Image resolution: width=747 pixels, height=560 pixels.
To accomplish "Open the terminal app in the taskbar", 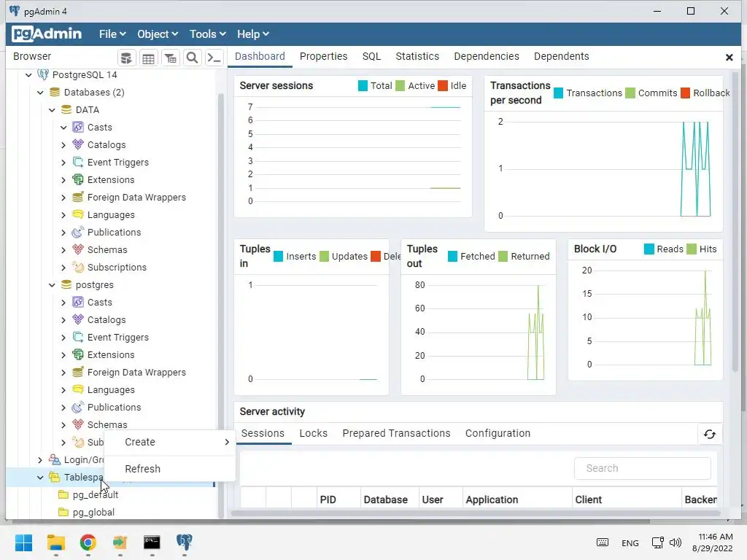I will click(152, 542).
